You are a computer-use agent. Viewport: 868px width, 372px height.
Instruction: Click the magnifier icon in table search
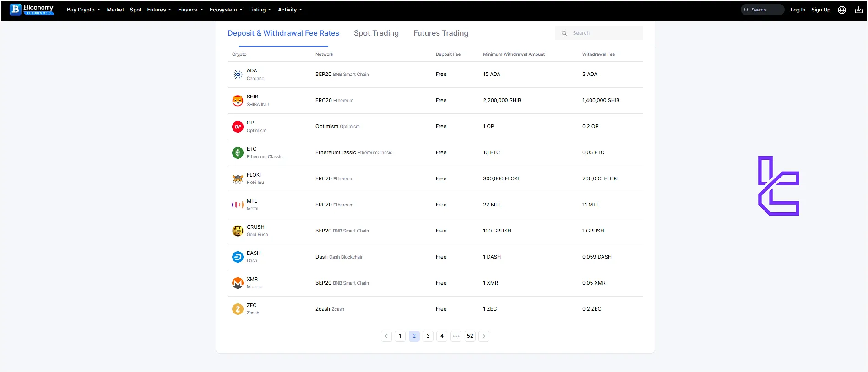point(564,33)
